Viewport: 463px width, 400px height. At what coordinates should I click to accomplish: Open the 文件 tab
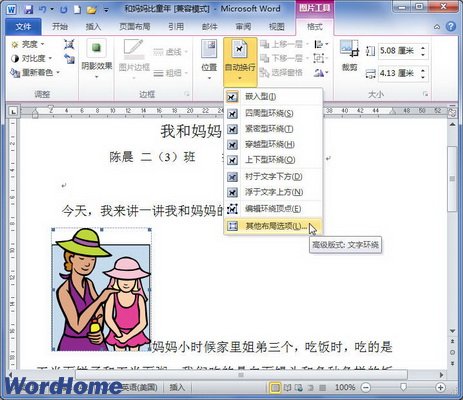(x=23, y=27)
